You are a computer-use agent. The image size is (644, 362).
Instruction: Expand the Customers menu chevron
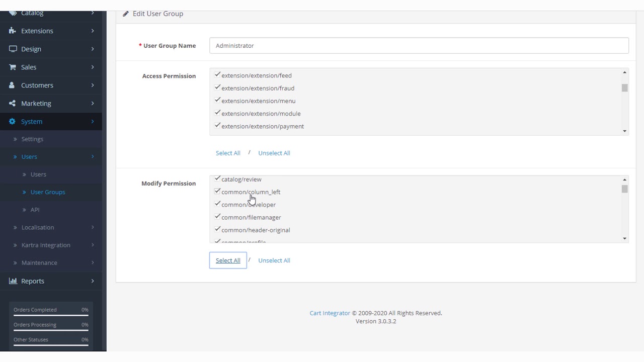pyautogui.click(x=93, y=85)
